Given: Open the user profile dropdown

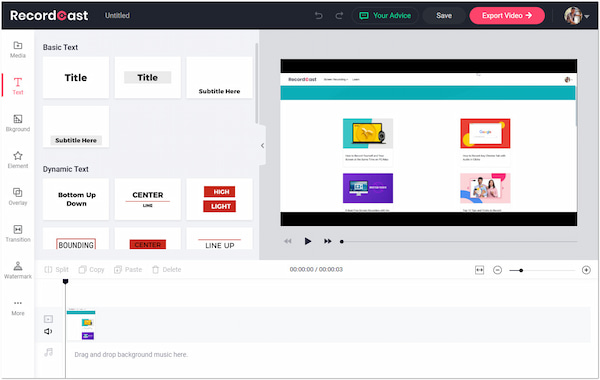Looking at the screenshot, I should pos(577,16).
